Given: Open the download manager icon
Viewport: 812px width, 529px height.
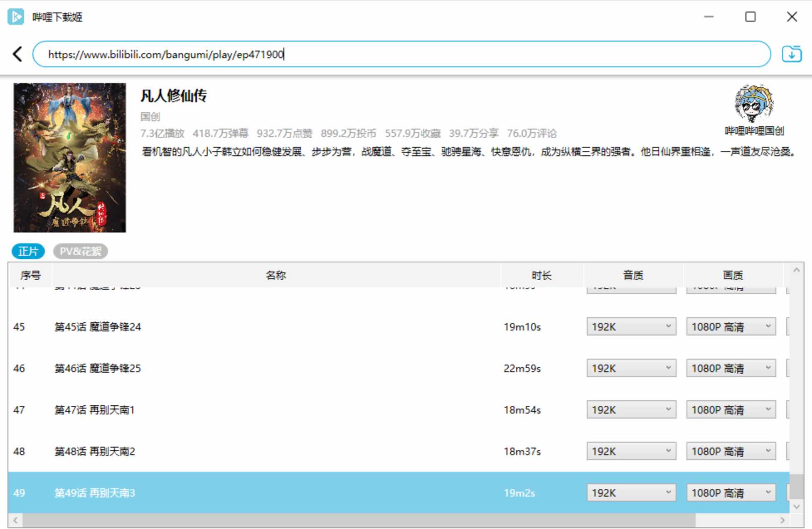Looking at the screenshot, I should click(792, 54).
